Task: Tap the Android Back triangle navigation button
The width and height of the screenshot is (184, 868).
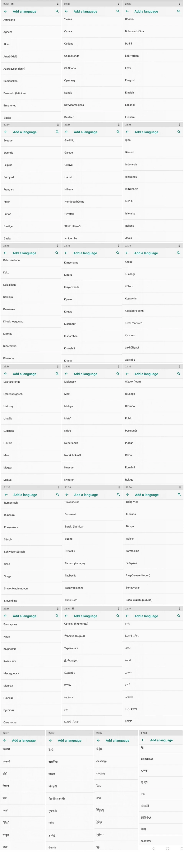Action: pyautogui.click(x=153, y=848)
